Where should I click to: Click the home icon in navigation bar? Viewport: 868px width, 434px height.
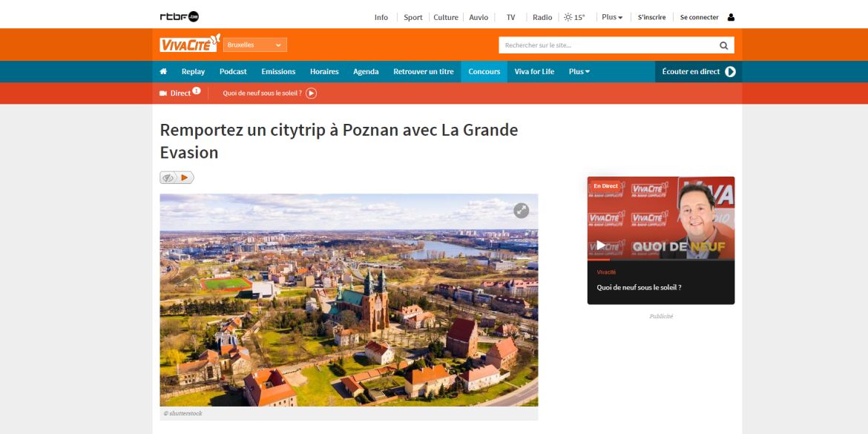point(163,72)
